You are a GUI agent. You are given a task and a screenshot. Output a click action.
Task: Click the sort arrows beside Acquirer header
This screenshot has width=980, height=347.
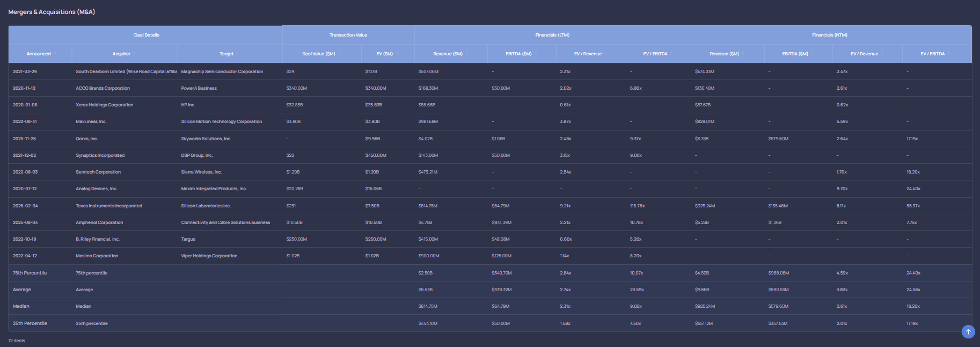click(134, 54)
